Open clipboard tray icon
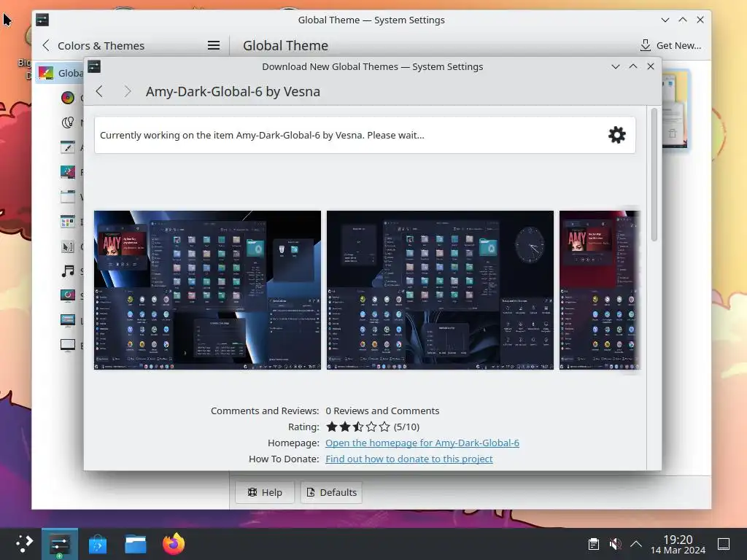 point(594,544)
